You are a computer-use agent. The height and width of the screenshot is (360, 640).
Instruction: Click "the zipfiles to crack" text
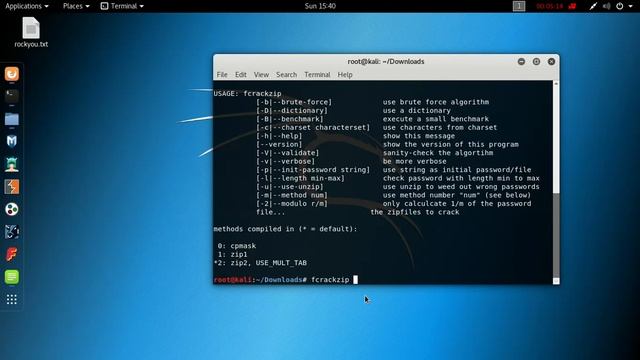click(x=415, y=212)
